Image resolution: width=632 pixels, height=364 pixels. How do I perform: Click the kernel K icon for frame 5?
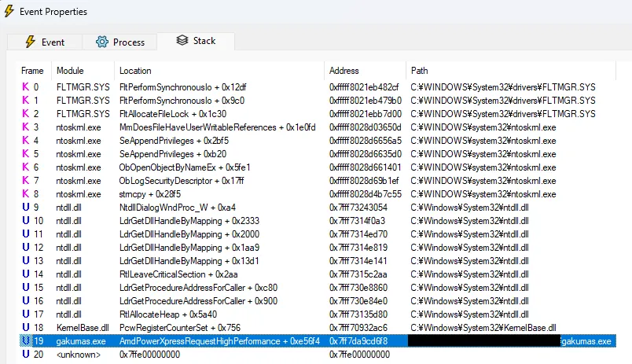26,153
